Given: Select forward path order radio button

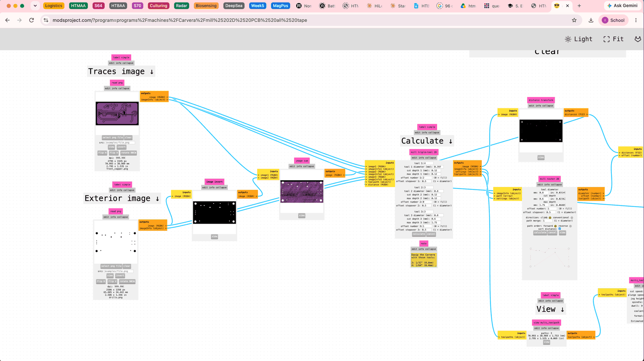Looking at the screenshot, I should (x=555, y=226).
